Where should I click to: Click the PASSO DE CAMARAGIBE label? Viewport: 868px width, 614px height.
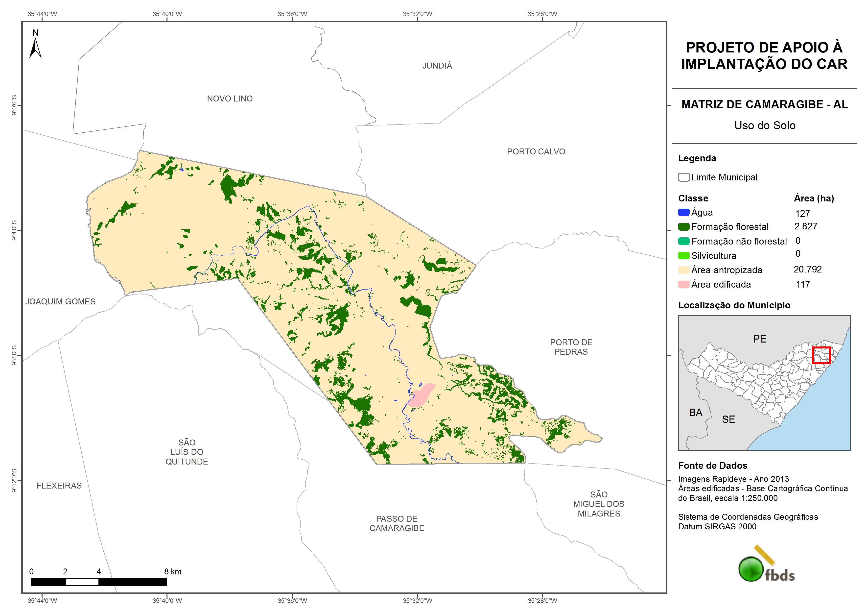pyautogui.click(x=397, y=523)
